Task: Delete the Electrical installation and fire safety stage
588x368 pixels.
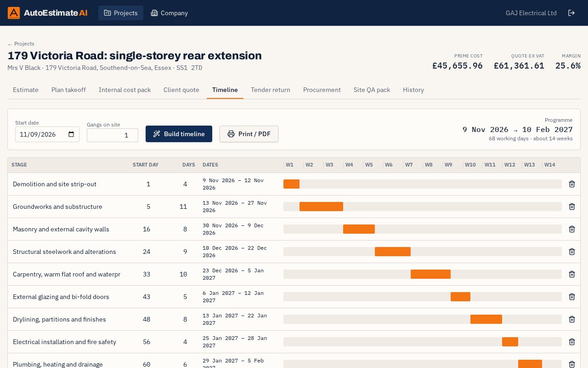Action: (572, 342)
